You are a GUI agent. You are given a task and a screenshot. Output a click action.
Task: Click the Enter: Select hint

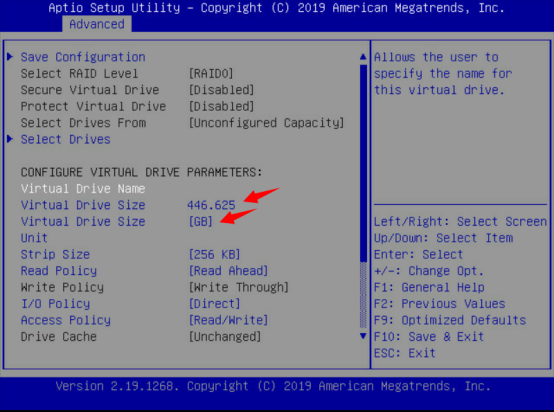tap(418, 254)
